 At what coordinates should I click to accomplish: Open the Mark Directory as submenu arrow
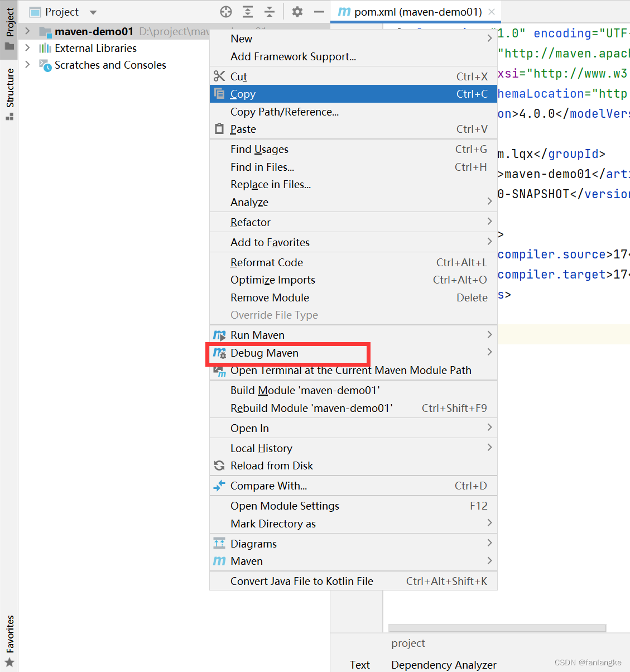[x=489, y=523]
